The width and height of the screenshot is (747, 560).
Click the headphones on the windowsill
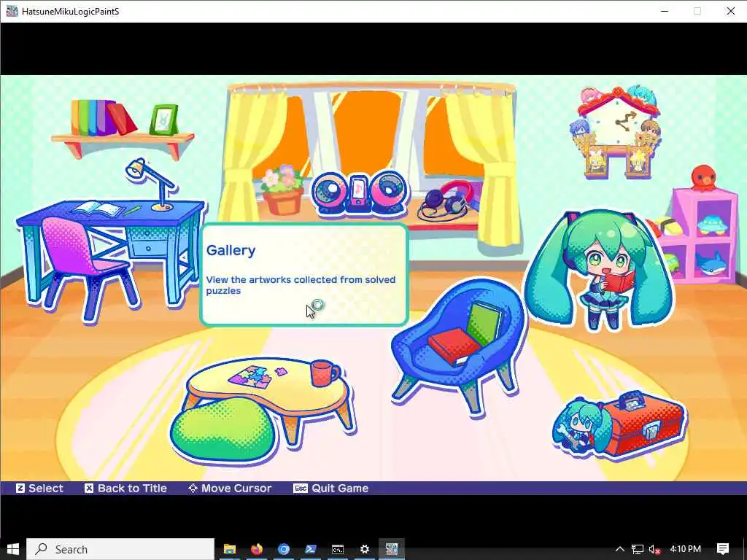[x=446, y=200]
